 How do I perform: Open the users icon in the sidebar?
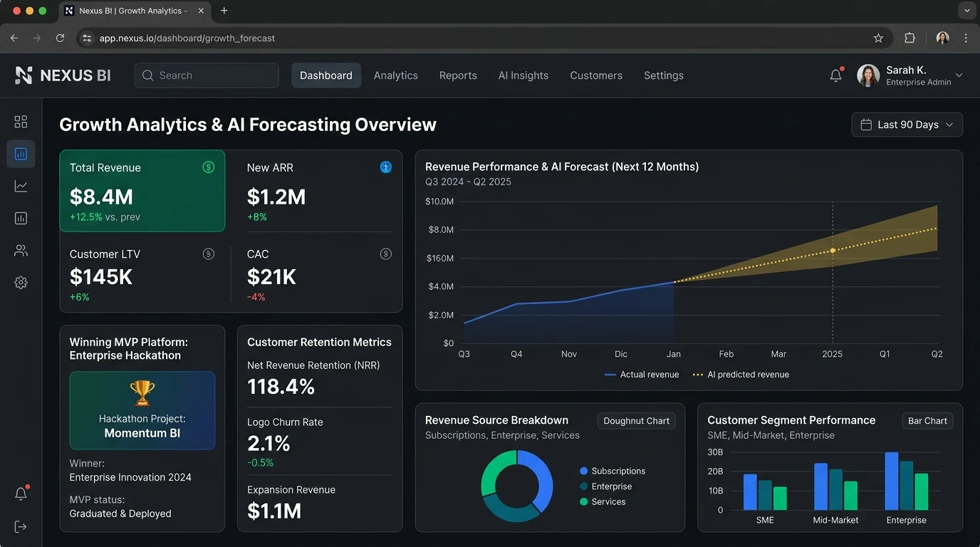click(21, 251)
